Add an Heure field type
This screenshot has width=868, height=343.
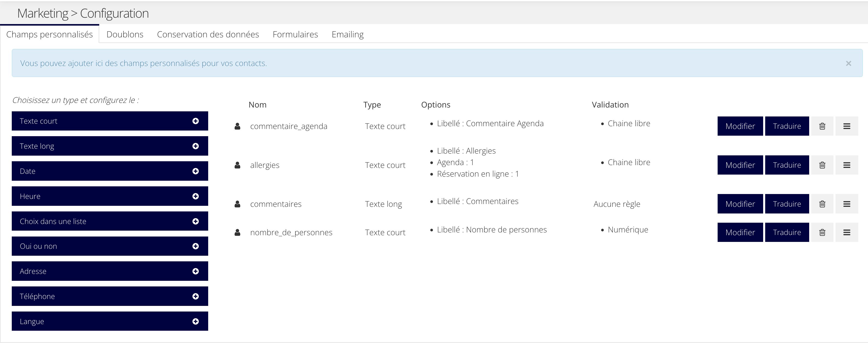pos(110,196)
